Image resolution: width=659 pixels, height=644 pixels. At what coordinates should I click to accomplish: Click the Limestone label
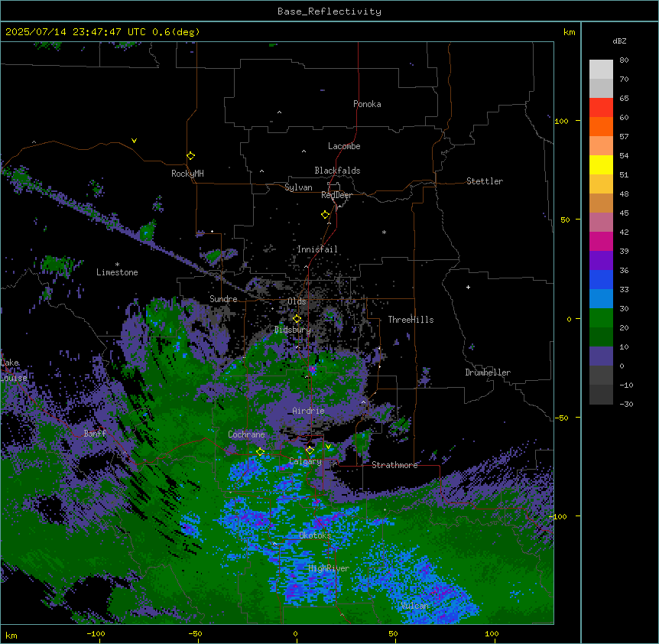117,272
